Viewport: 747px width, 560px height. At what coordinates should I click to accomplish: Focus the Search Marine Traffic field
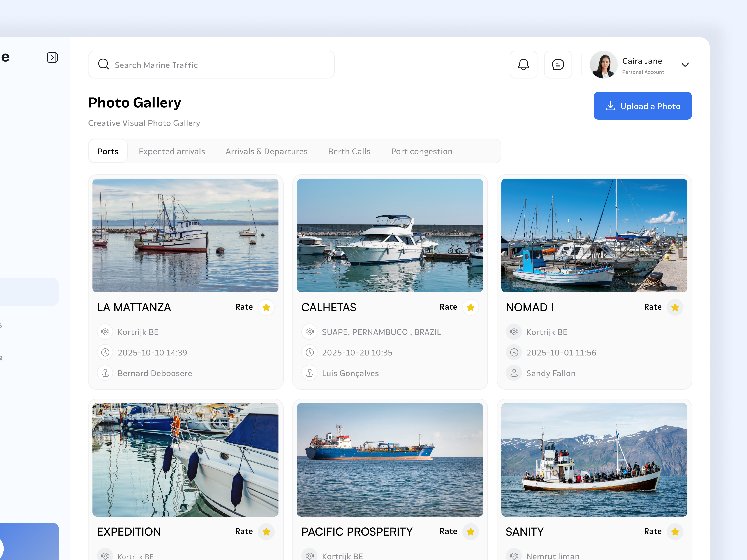(211, 65)
